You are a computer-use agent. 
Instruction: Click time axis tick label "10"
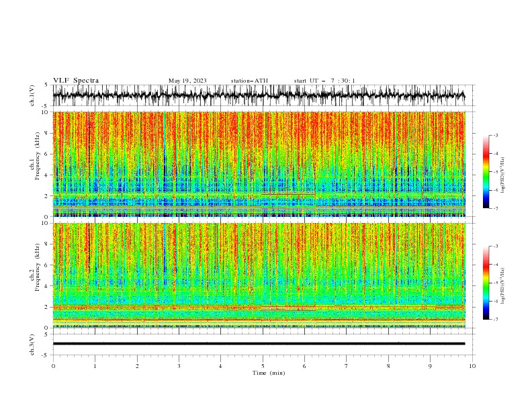[x=472, y=366]
